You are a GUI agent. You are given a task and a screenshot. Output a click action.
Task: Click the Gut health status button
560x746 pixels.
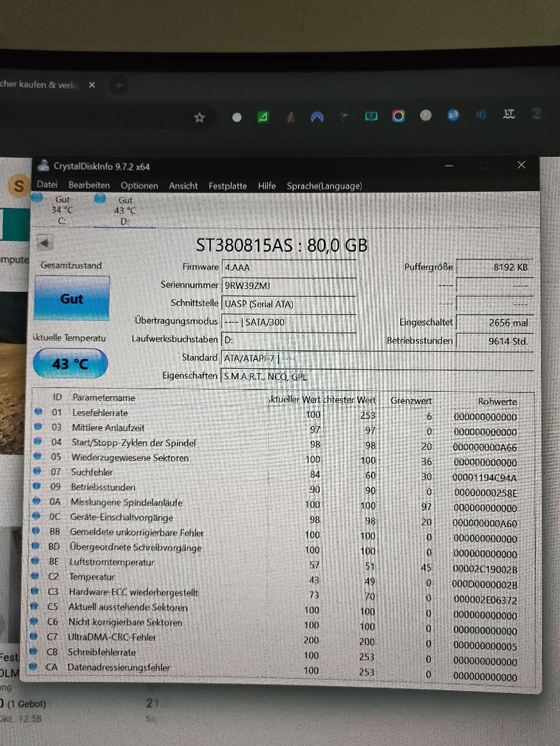point(71,298)
